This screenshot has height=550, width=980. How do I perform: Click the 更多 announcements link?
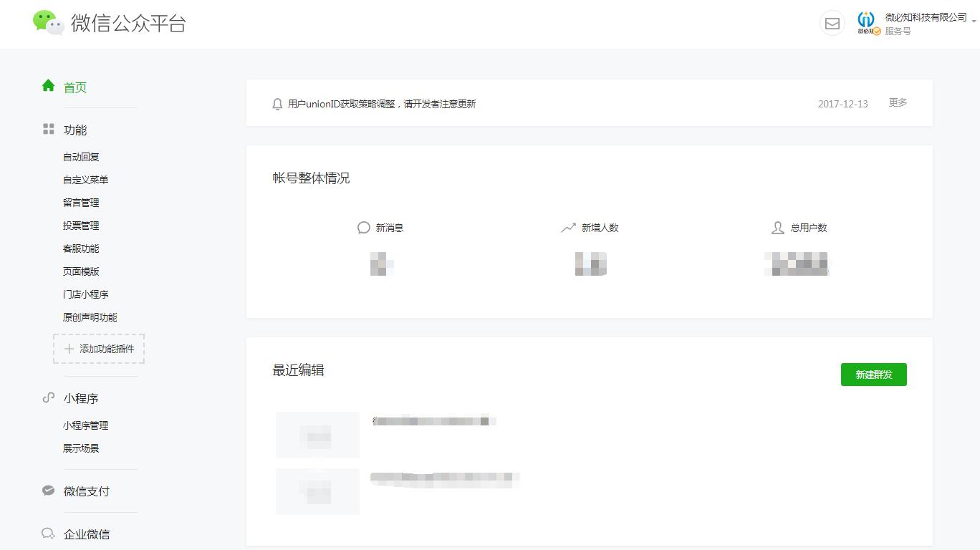pos(898,103)
